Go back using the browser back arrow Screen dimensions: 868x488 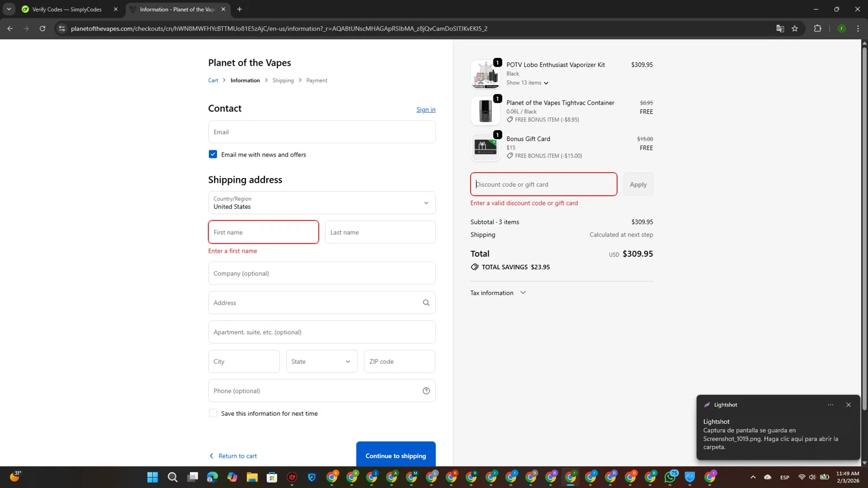tap(10, 28)
